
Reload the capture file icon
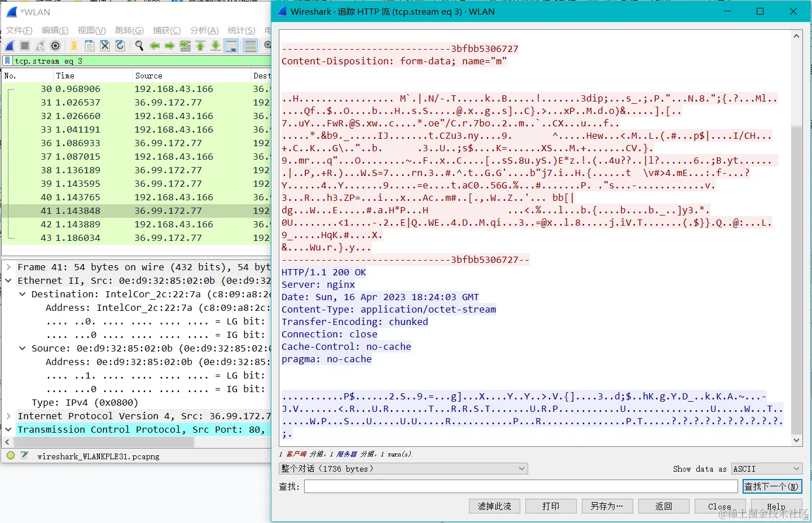120,46
